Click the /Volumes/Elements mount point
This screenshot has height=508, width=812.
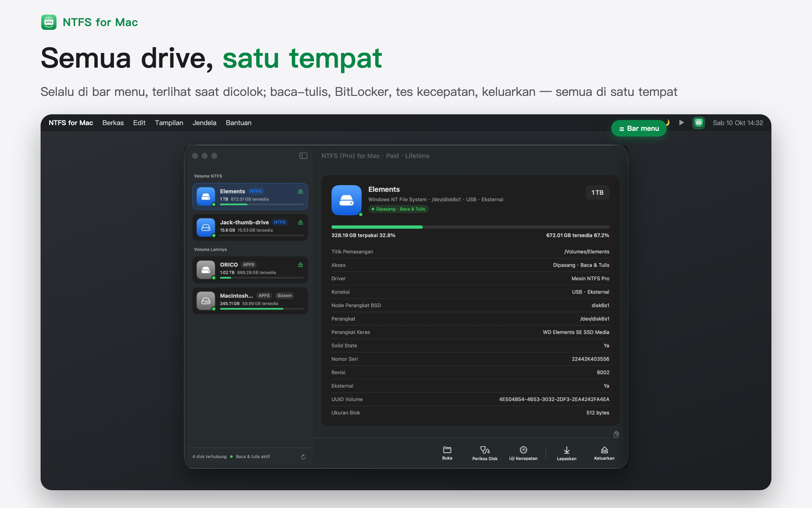pyautogui.click(x=586, y=252)
